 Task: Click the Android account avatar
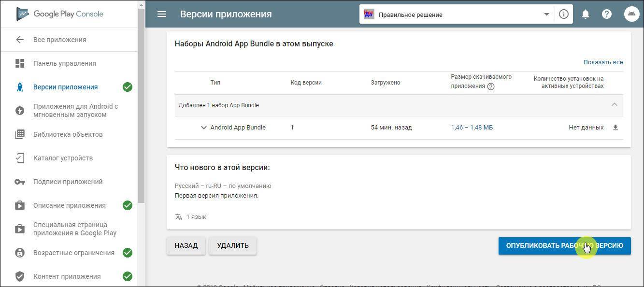(631, 14)
